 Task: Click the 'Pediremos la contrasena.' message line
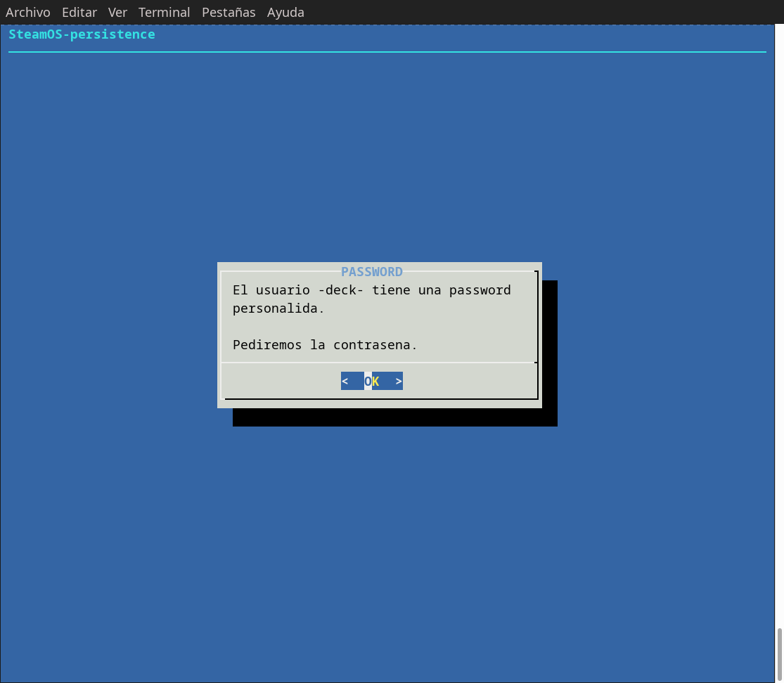click(325, 345)
